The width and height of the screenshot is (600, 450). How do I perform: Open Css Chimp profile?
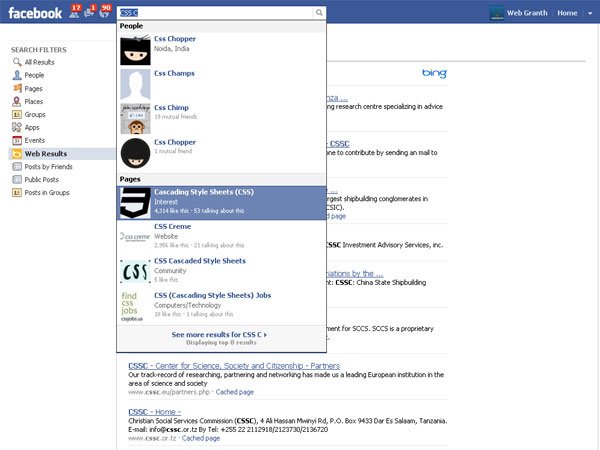(221, 119)
